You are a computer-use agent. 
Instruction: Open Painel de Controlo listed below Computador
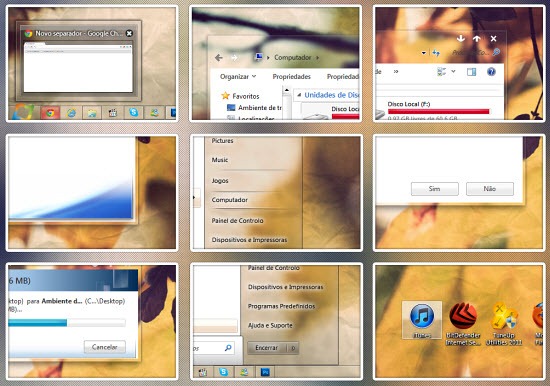pyautogui.click(x=237, y=221)
